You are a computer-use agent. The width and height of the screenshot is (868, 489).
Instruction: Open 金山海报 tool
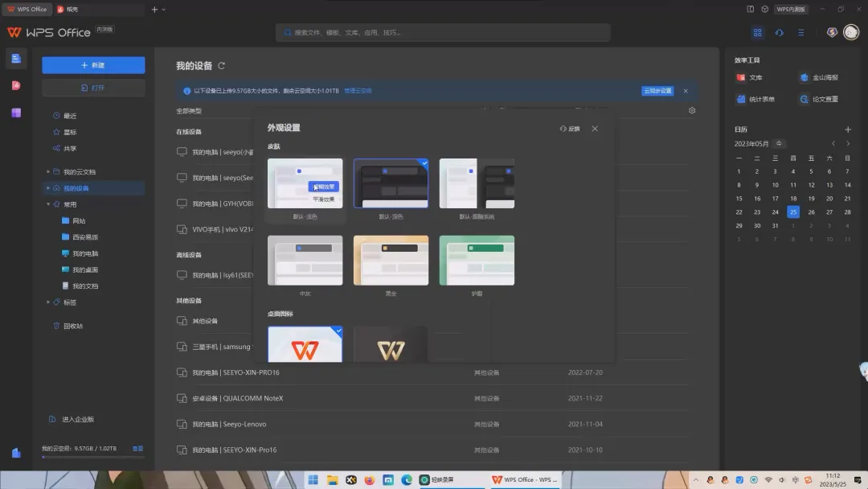point(819,77)
